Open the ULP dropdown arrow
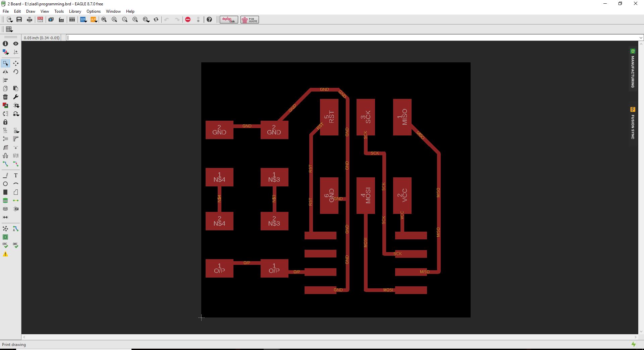This screenshot has height=350, width=644. coord(96,21)
